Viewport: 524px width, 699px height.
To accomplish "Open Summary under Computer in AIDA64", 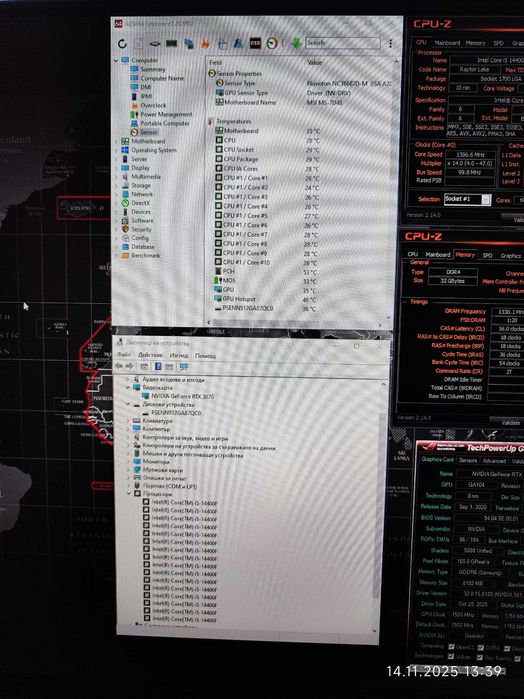I will pyautogui.click(x=153, y=70).
